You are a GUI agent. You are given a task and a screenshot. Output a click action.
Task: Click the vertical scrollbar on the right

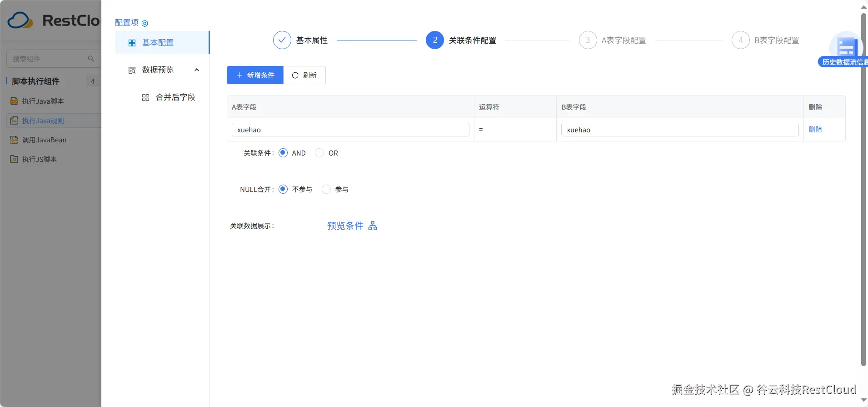click(863, 182)
